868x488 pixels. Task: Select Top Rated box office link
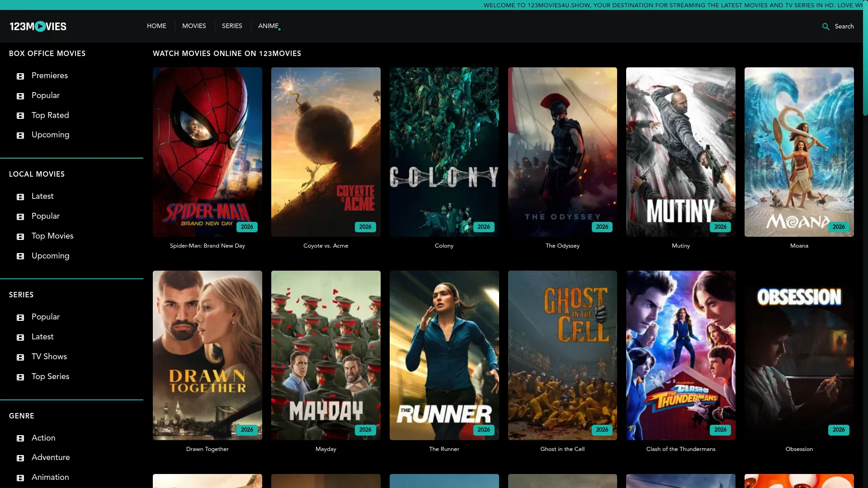(50, 115)
